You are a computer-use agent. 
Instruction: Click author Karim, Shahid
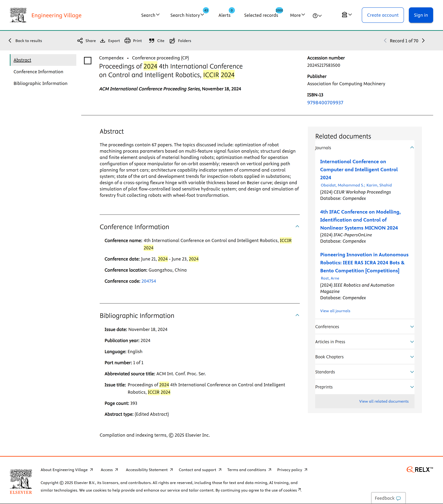(379, 185)
